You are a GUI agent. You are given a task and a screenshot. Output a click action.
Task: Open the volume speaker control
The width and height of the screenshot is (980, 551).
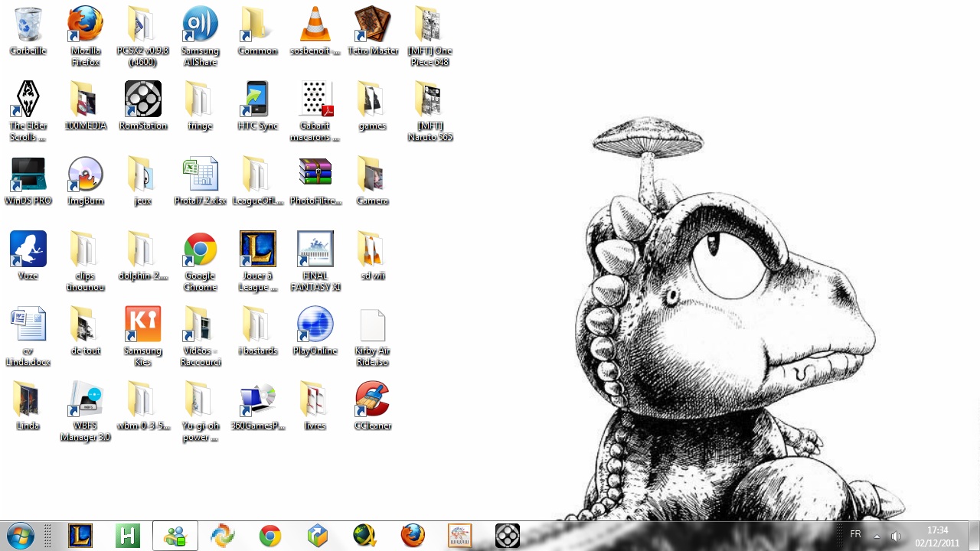896,536
